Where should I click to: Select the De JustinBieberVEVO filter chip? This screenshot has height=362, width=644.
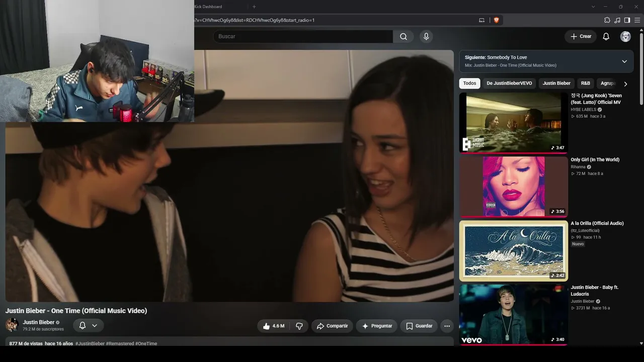(x=509, y=83)
